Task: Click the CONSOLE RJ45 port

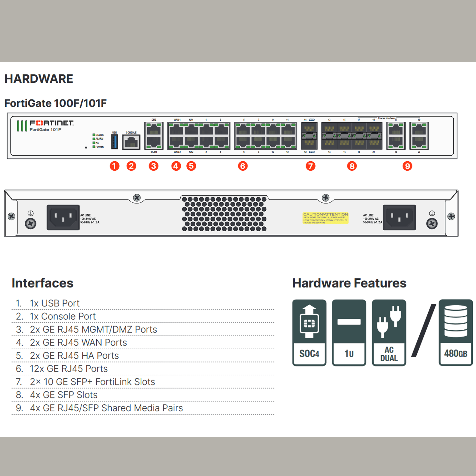Action: click(131, 142)
